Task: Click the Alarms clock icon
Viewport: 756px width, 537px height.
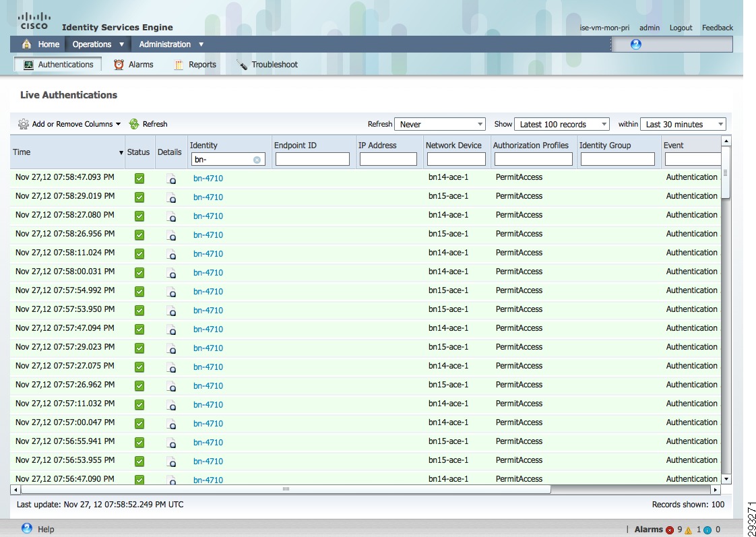Action: tap(119, 65)
